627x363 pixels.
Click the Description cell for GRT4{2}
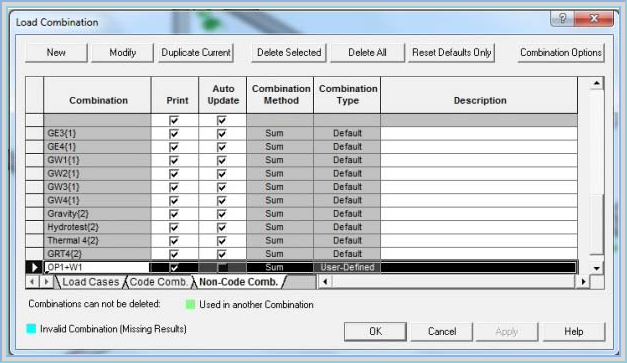pos(479,254)
